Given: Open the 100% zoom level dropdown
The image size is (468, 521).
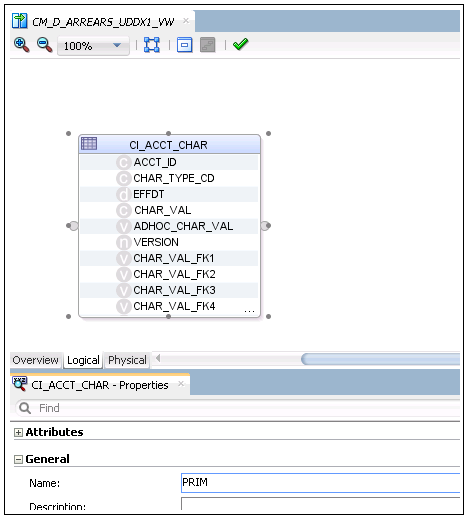Looking at the screenshot, I should click(x=93, y=46).
